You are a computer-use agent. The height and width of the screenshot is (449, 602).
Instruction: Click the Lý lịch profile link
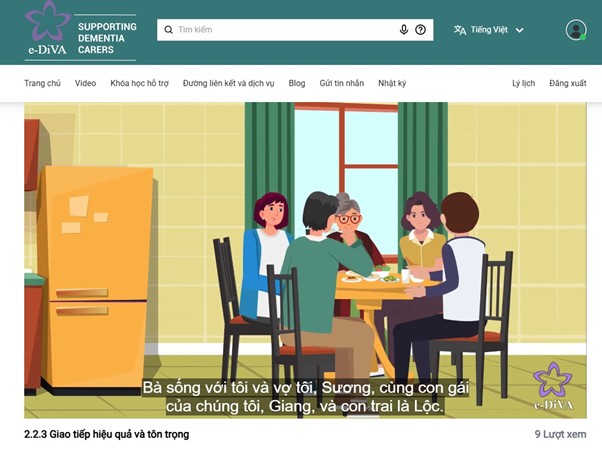click(523, 83)
